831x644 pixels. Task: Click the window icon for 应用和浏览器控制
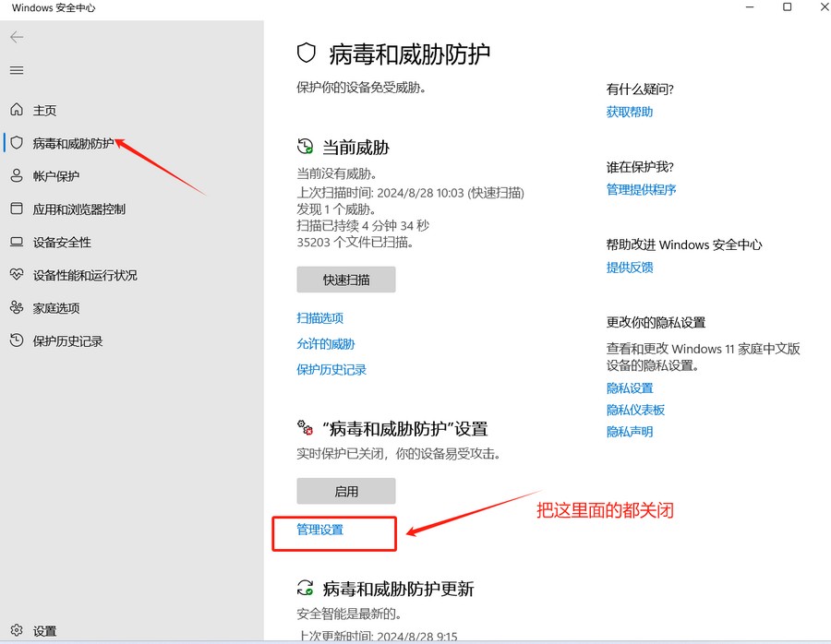pos(17,209)
